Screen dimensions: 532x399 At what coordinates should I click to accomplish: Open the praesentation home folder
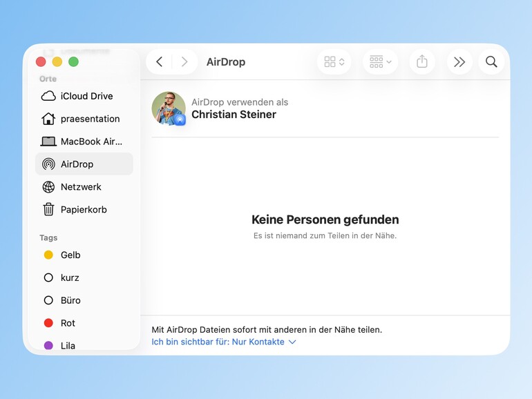click(x=84, y=119)
